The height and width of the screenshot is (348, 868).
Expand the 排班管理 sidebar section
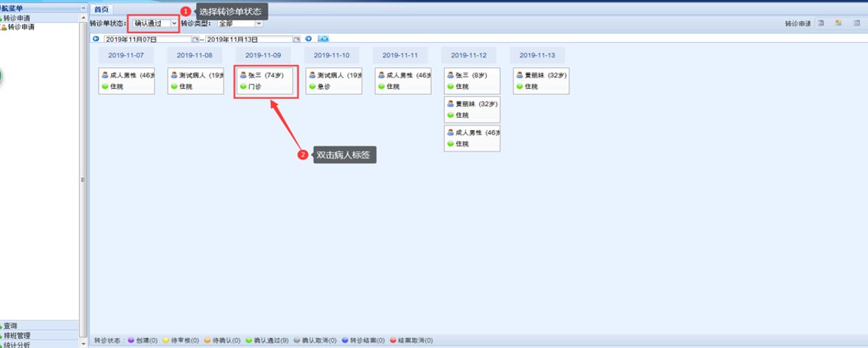point(15,335)
